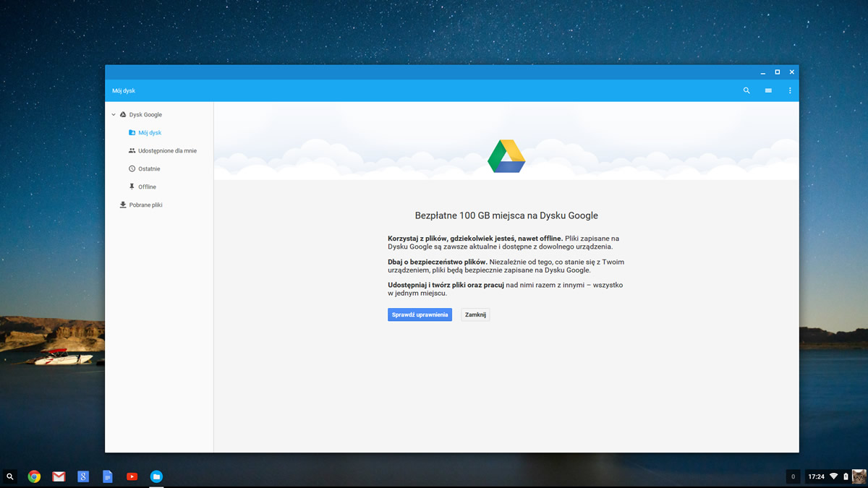Close the Files window
This screenshot has width=868, height=488.
[x=792, y=72]
